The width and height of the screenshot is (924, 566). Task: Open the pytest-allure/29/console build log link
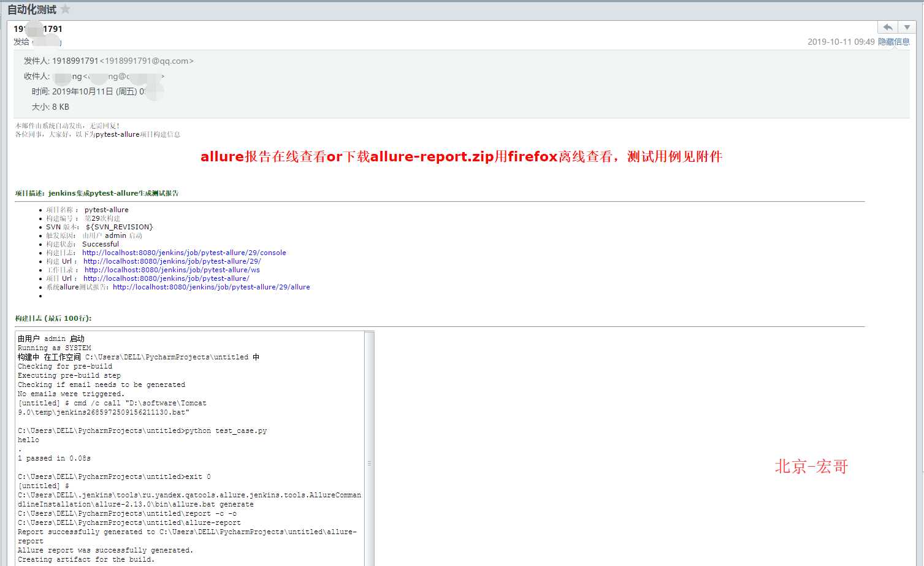(x=184, y=253)
